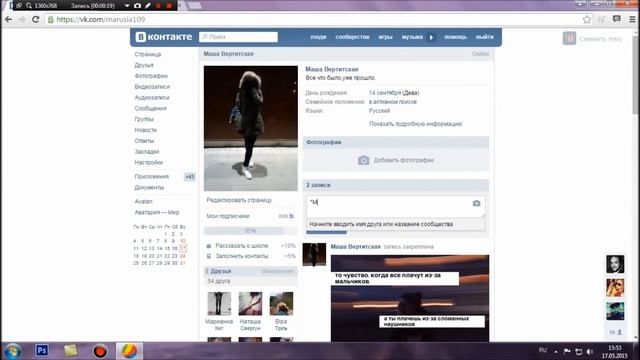Viewport: 640px width, 360px height.
Task: Click the 2 записи wall header
Action: click(x=396, y=185)
